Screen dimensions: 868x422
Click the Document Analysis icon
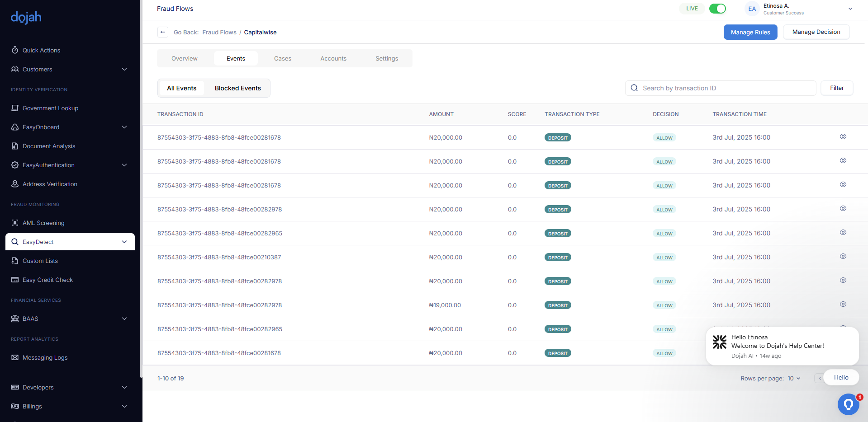tap(15, 146)
